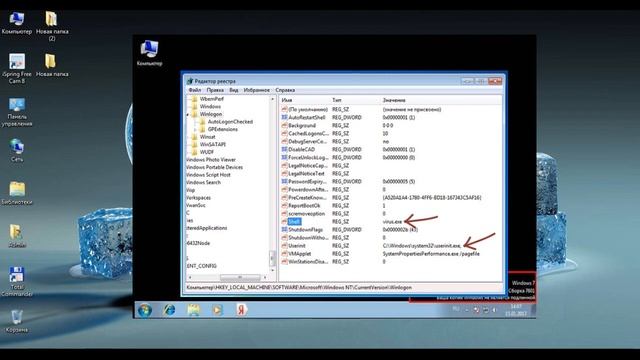Select Компьютер icon above the Registry Editor window
This screenshot has height=360, width=640.
[x=149, y=53]
